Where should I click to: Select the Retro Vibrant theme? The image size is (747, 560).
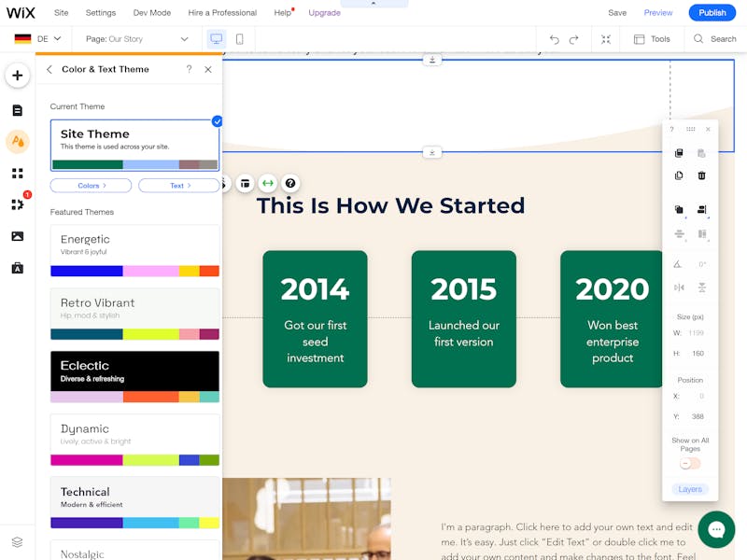(134, 315)
